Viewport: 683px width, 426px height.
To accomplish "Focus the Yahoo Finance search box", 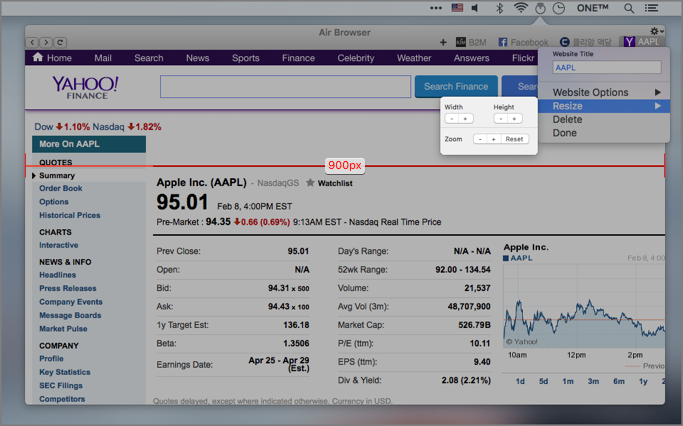I will [285, 86].
